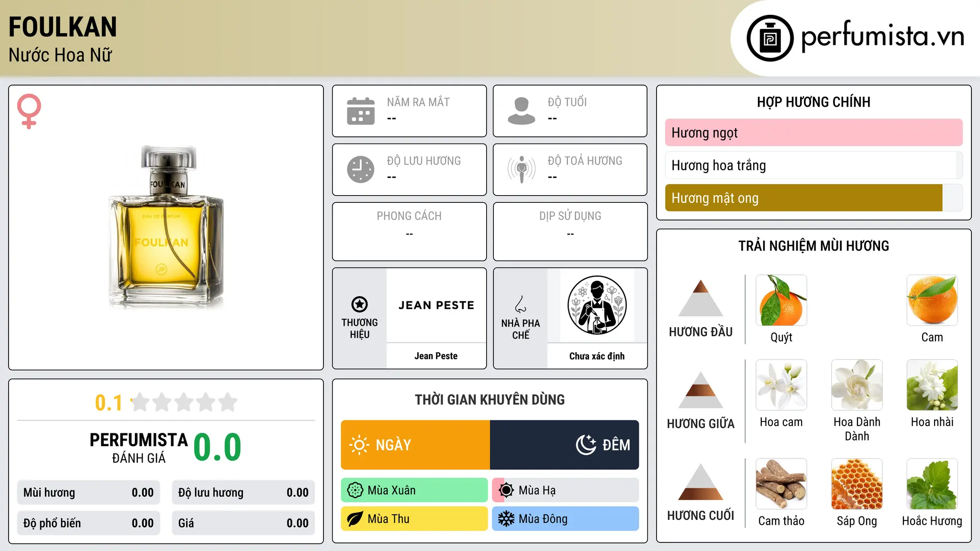The height and width of the screenshot is (551, 980).
Task: Click the five-star rating row
Action: click(184, 402)
